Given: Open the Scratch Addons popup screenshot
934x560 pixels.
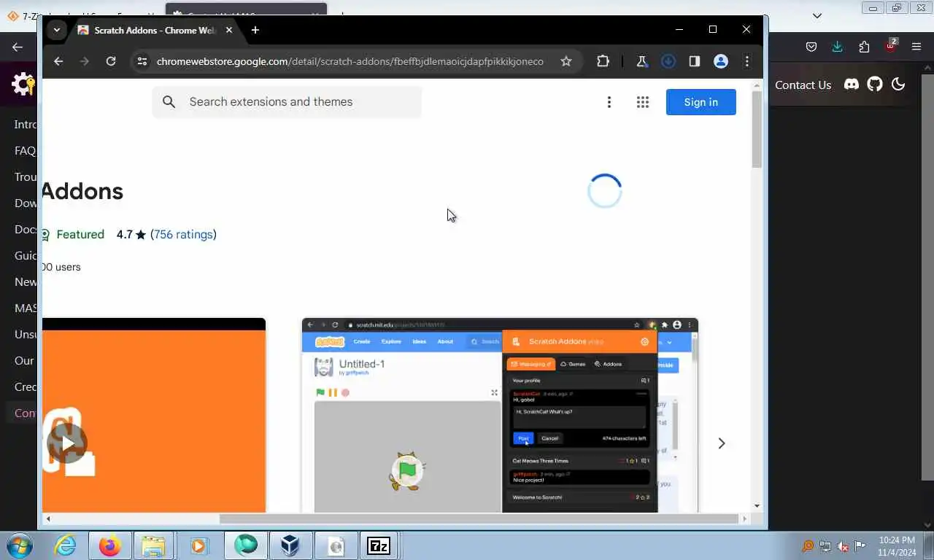Looking at the screenshot, I should [x=500, y=415].
